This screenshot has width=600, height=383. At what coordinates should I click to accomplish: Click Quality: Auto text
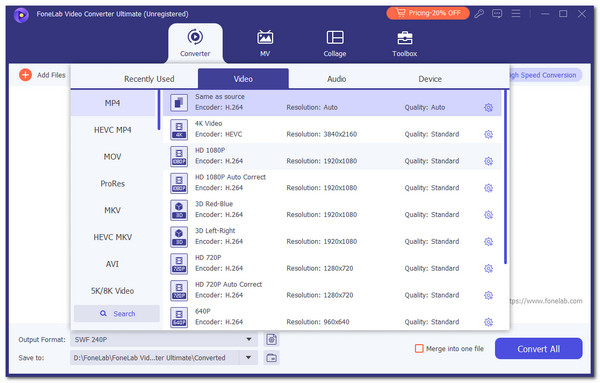click(425, 108)
